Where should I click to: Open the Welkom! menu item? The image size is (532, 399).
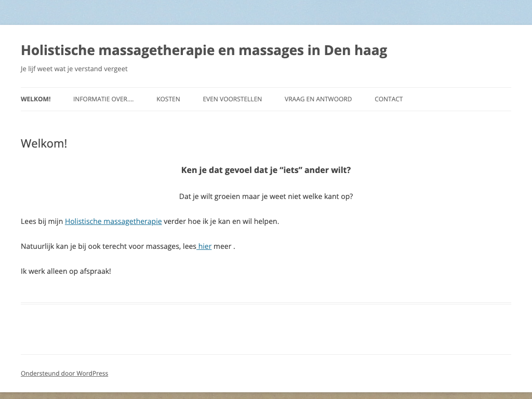(x=36, y=99)
